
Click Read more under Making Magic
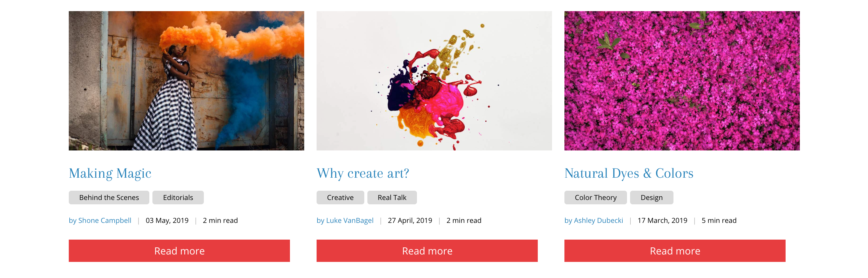pos(179,251)
